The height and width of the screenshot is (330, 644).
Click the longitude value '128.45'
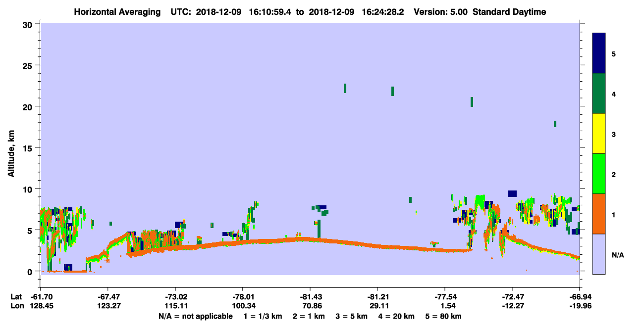[x=42, y=306]
